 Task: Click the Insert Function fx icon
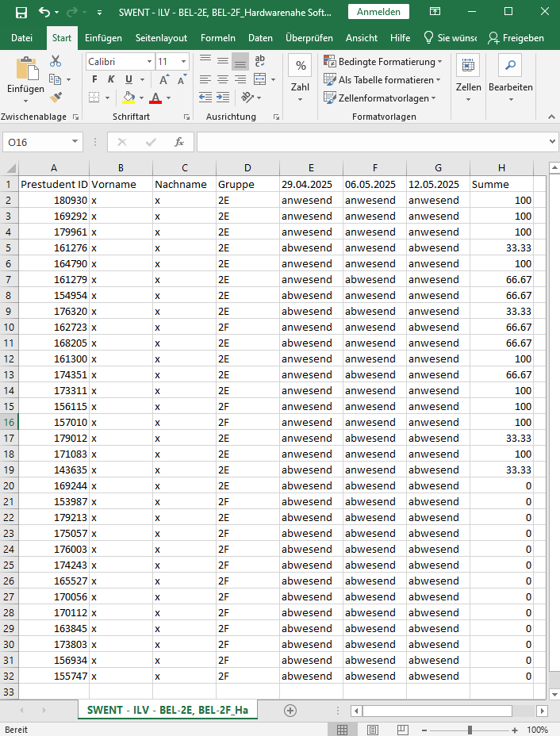[x=179, y=142]
